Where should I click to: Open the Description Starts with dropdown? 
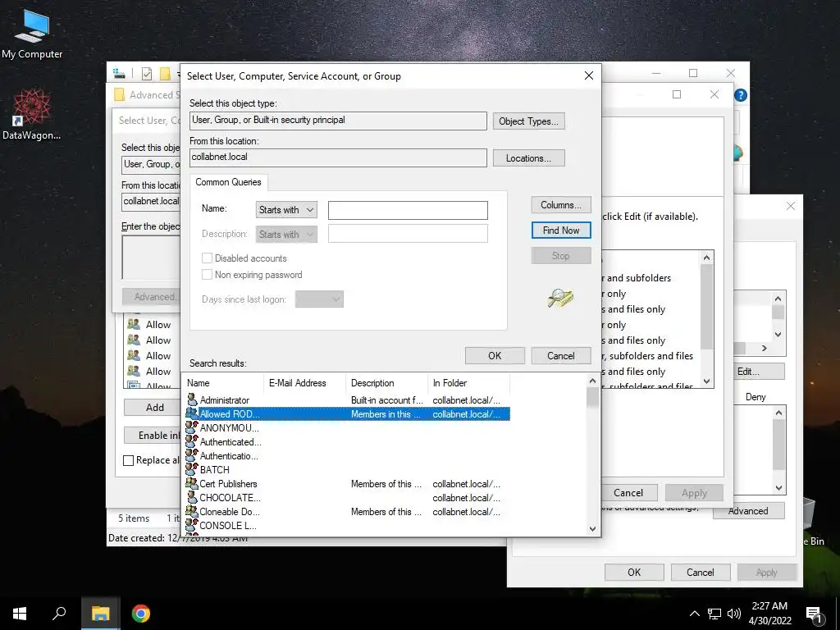click(x=286, y=234)
